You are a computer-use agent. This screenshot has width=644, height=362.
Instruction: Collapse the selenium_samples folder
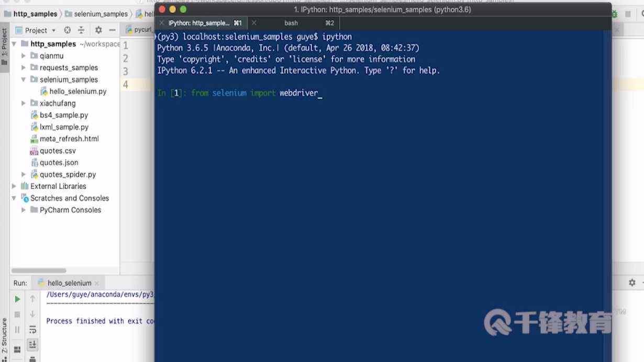coord(24,80)
